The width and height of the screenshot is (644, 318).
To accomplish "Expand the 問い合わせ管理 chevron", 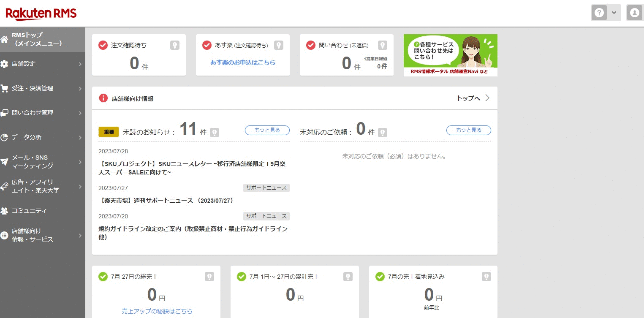I will 80,113.
